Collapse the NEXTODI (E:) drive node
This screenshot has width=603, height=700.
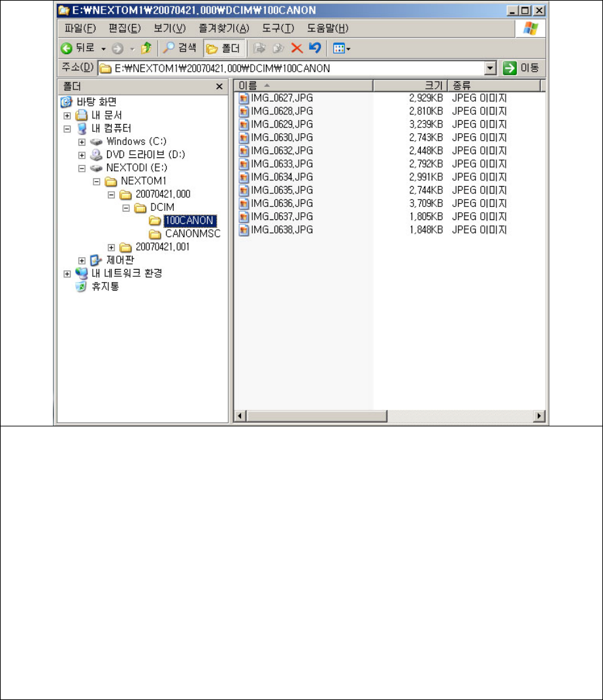pyautogui.click(x=82, y=168)
